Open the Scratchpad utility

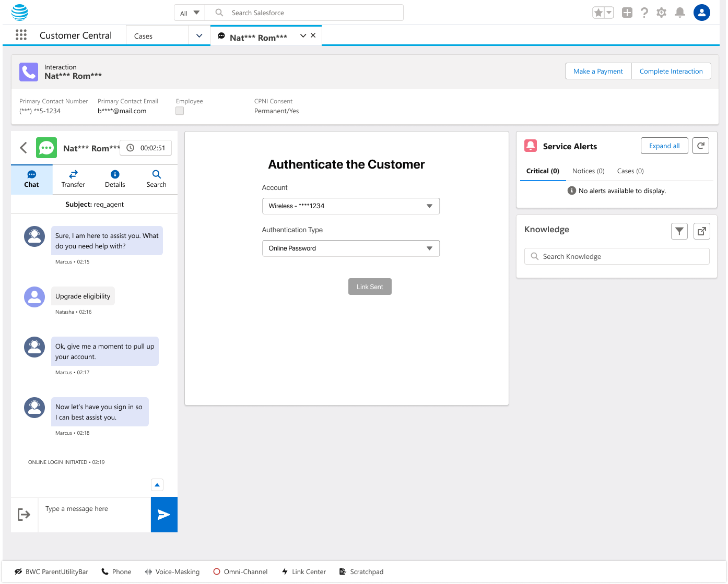click(x=361, y=572)
